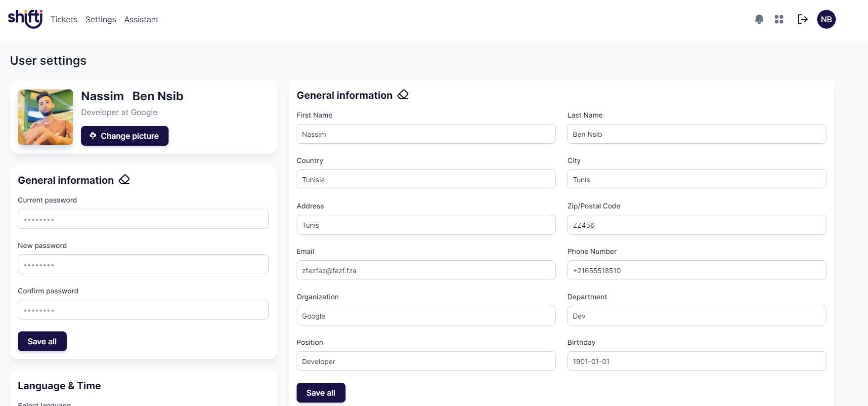Click the Email field zfazfaz@fazf.fza

tap(426, 270)
